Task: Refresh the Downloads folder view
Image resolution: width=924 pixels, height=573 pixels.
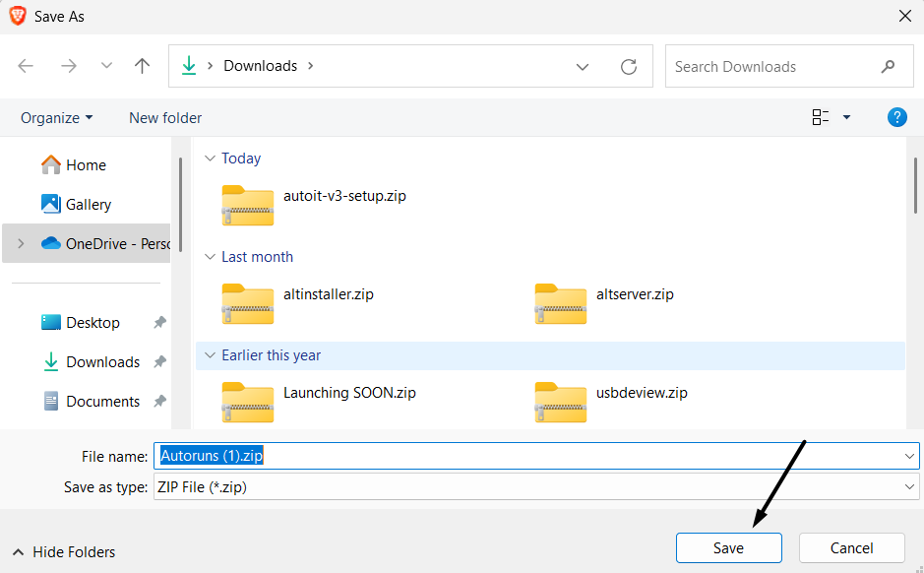Action: [629, 67]
